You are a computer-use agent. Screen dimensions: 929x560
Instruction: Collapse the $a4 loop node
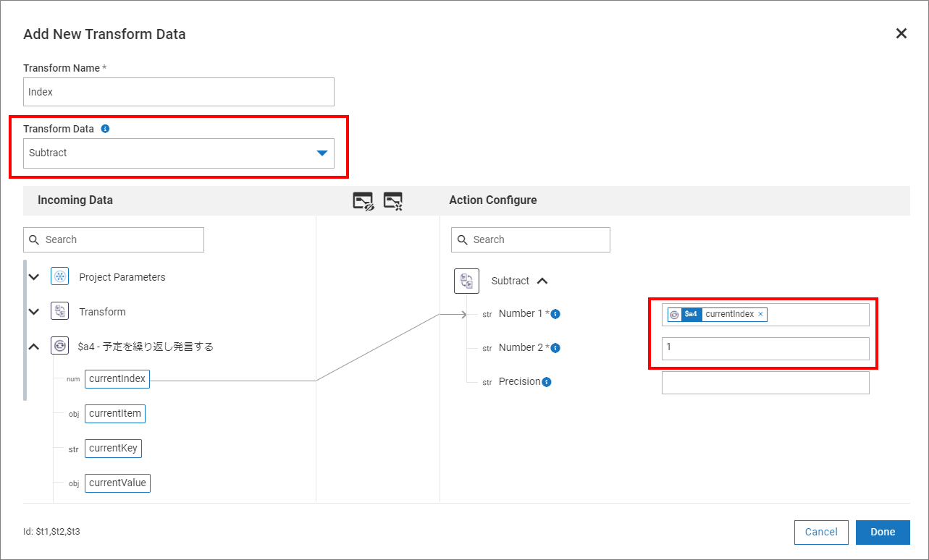tap(33, 347)
